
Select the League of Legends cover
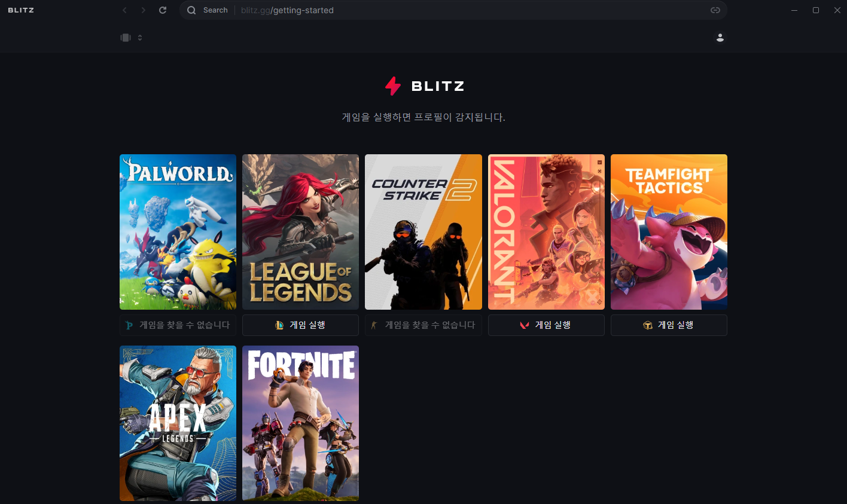[x=300, y=232]
